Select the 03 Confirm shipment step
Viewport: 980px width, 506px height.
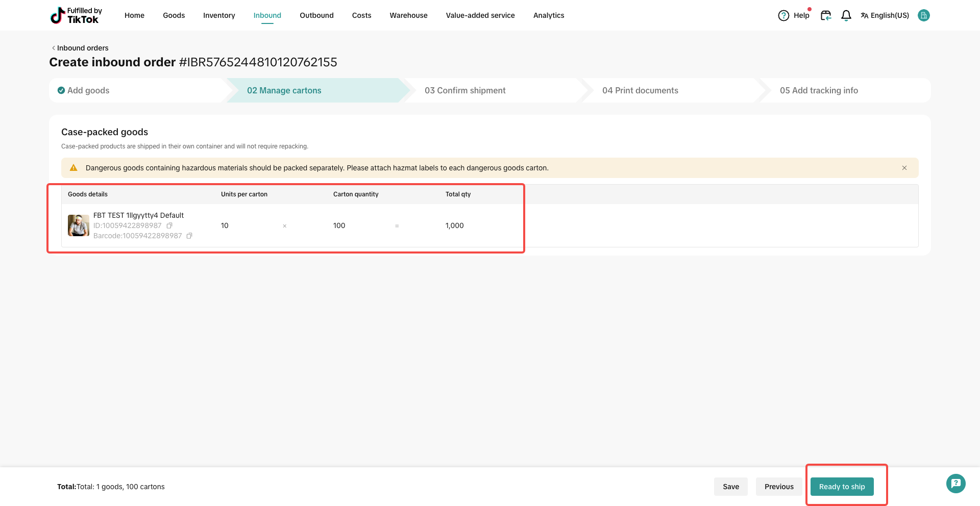pos(464,90)
